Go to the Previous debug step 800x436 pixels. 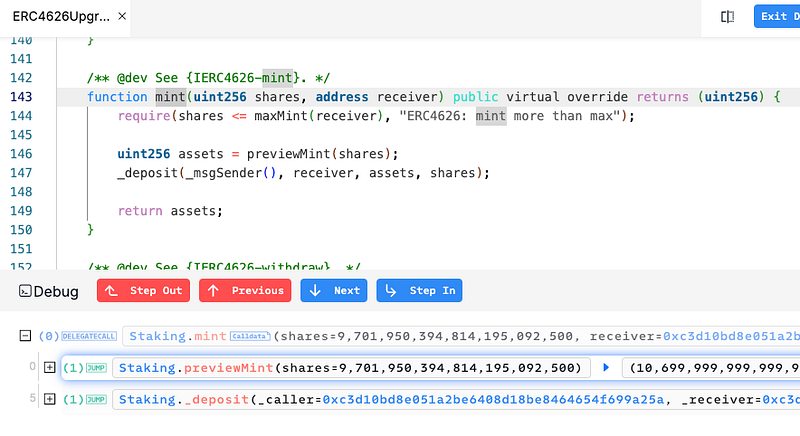point(245,291)
